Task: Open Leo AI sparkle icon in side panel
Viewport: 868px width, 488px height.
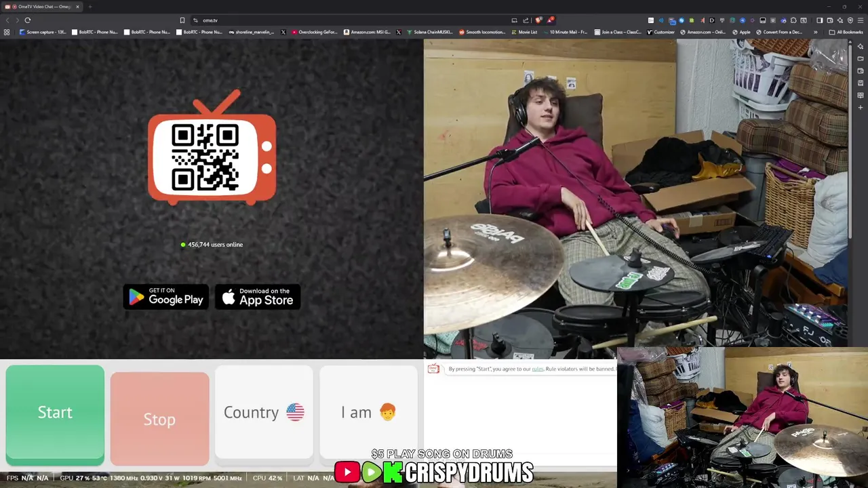Action: pyautogui.click(x=861, y=46)
